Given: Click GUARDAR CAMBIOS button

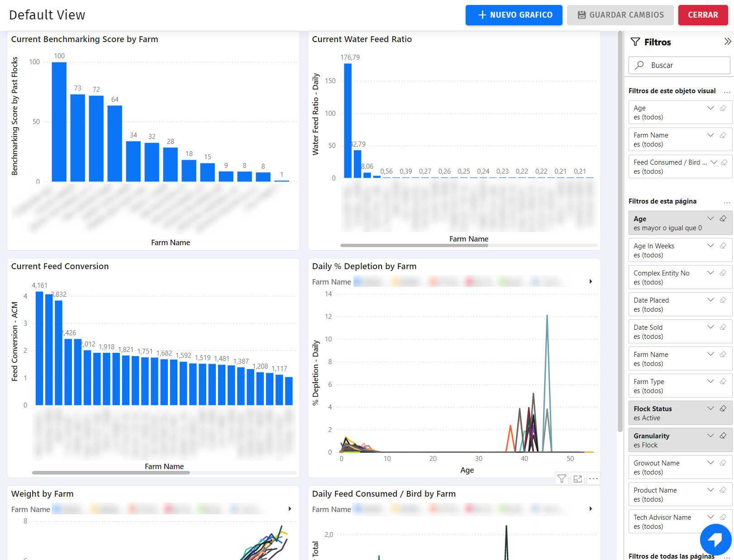Looking at the screenshot, I should click(x=620, y=15).
